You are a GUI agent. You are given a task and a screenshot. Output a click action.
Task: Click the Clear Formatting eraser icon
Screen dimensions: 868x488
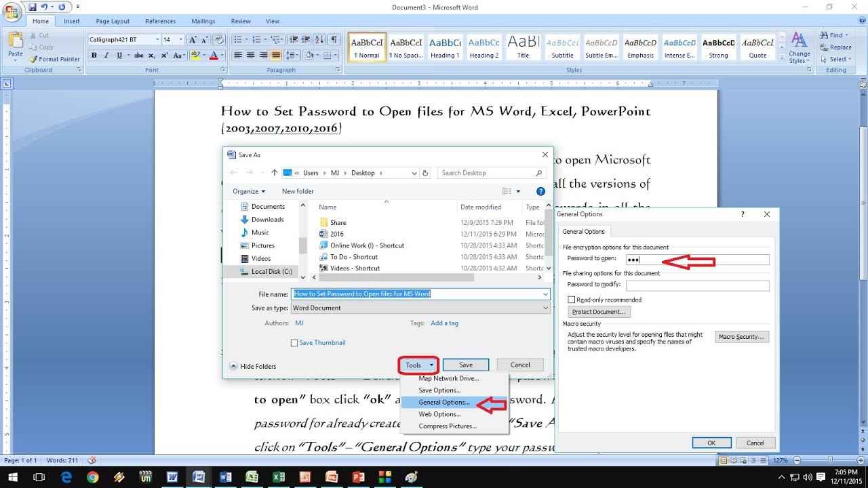click(219, 40)
